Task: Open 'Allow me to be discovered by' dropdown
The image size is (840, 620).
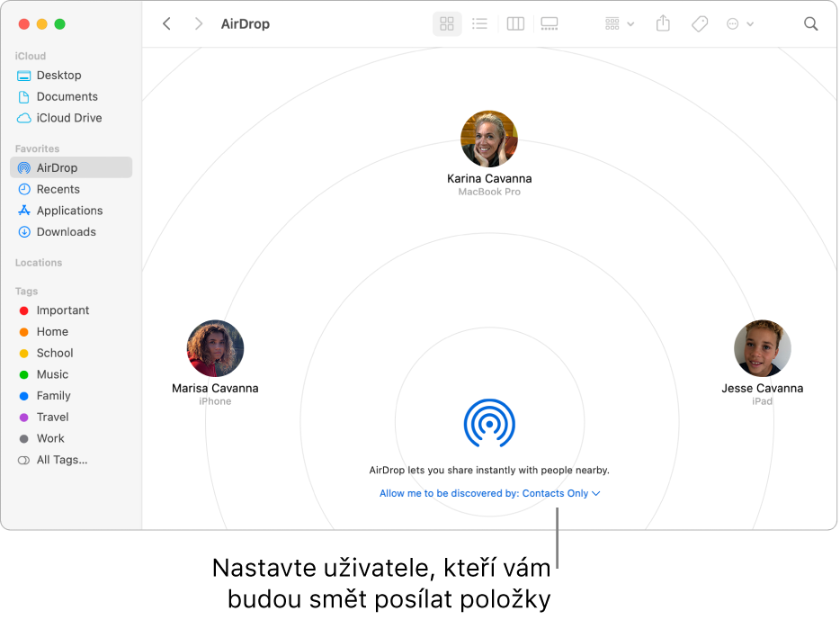Action: click(x=489, y=493)
